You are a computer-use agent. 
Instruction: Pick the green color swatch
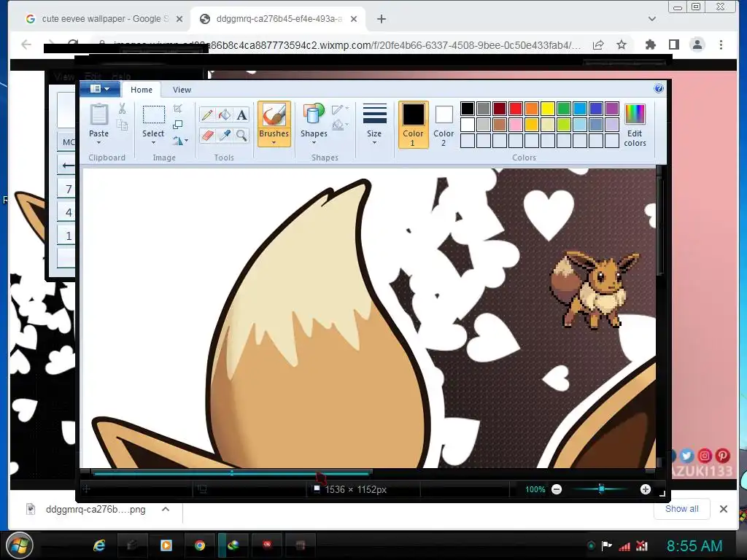pos(564,109)
